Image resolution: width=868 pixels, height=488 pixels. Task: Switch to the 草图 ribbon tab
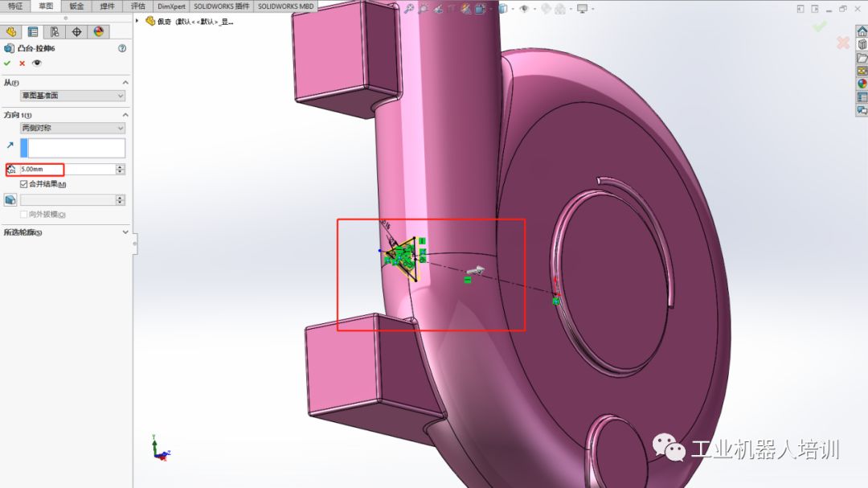coord(46,6)
